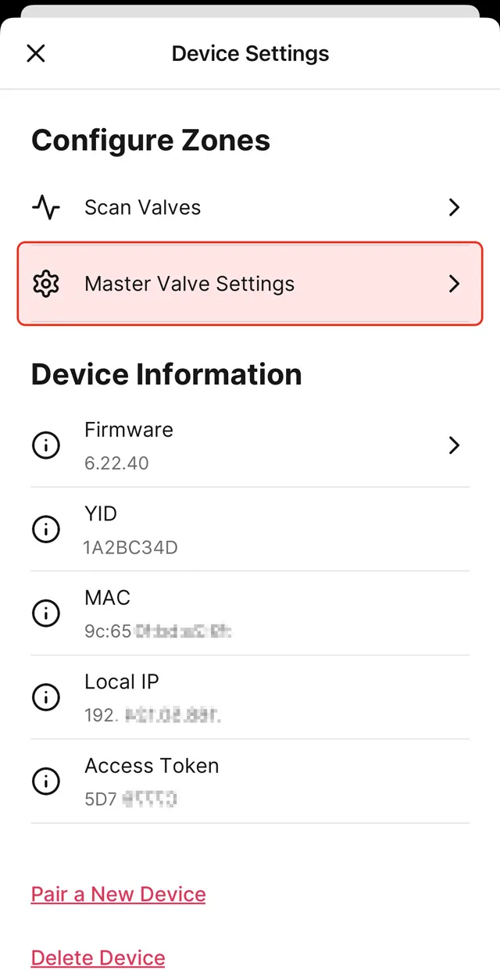Expand Firmware details using the chevron
Viewport: 500px width, 980px height.
pyautogui.click(x=454, y=445)
